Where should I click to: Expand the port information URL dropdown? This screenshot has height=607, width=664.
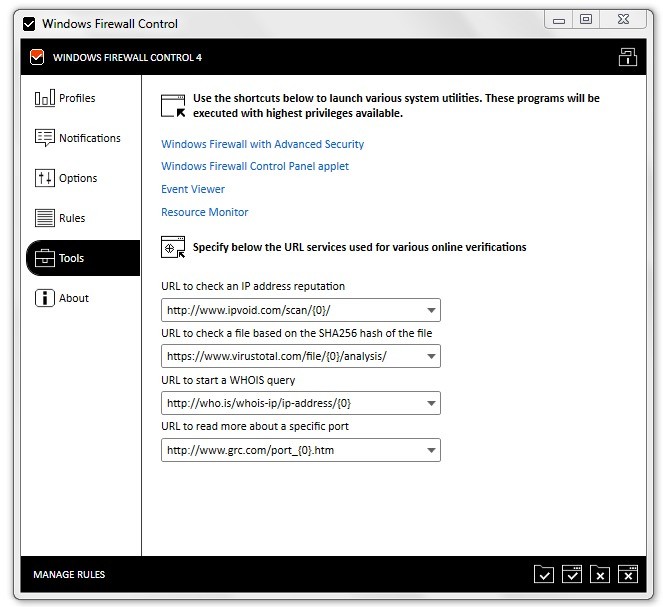click(431, 450)
